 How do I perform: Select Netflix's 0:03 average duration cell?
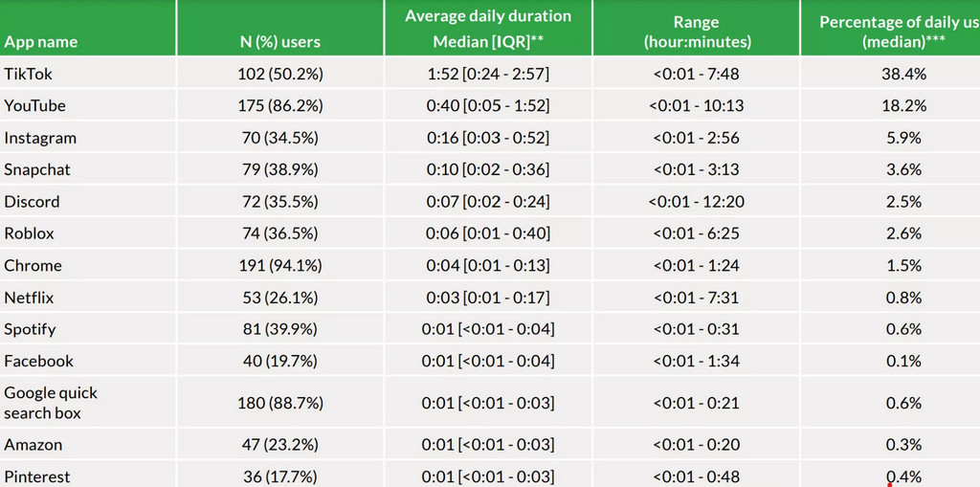pos(488,298)
